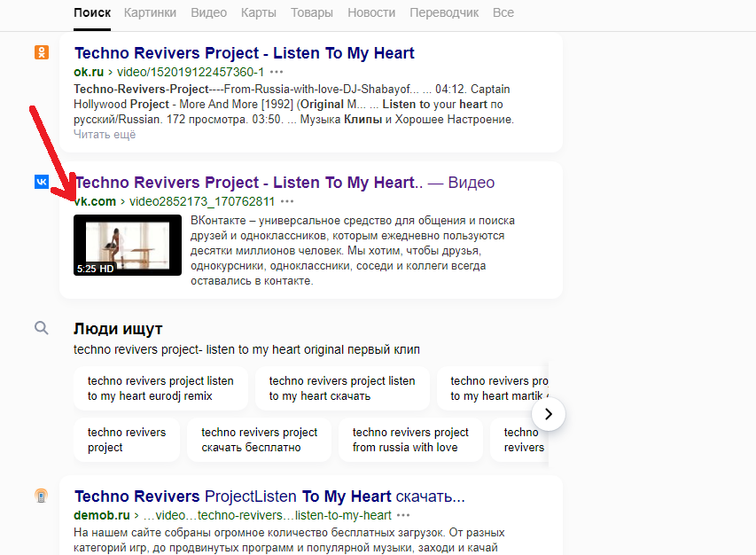Click the demob.ru snippet starting 'На нашем сайте'
Viewport: 756px width, 555px height.
click(289, 540)
